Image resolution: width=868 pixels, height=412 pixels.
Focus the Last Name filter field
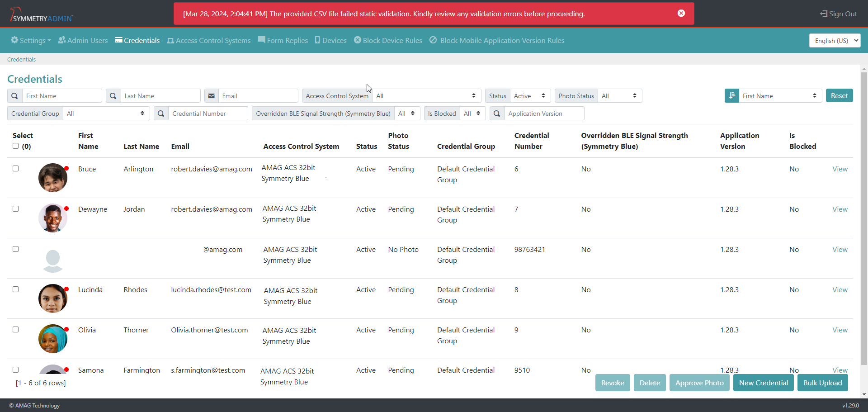pyautogui.click(x=160, y=96)
